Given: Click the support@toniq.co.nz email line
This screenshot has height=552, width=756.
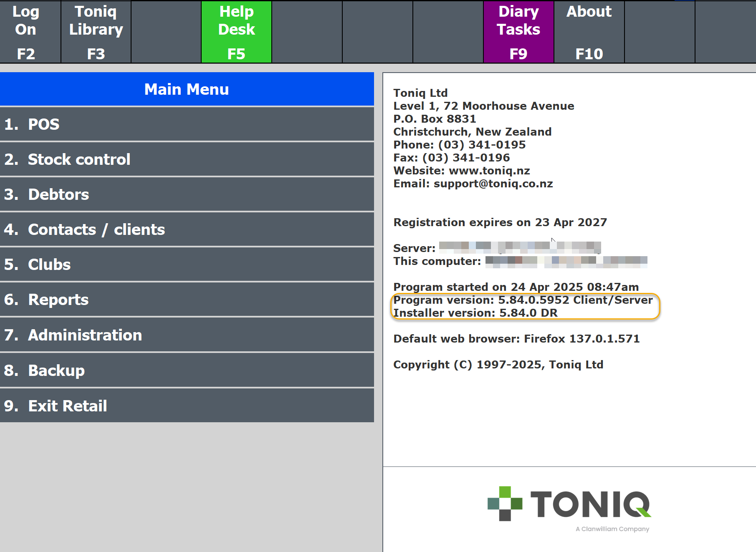Looking at the screenshot, I should [x=473, y=184].
